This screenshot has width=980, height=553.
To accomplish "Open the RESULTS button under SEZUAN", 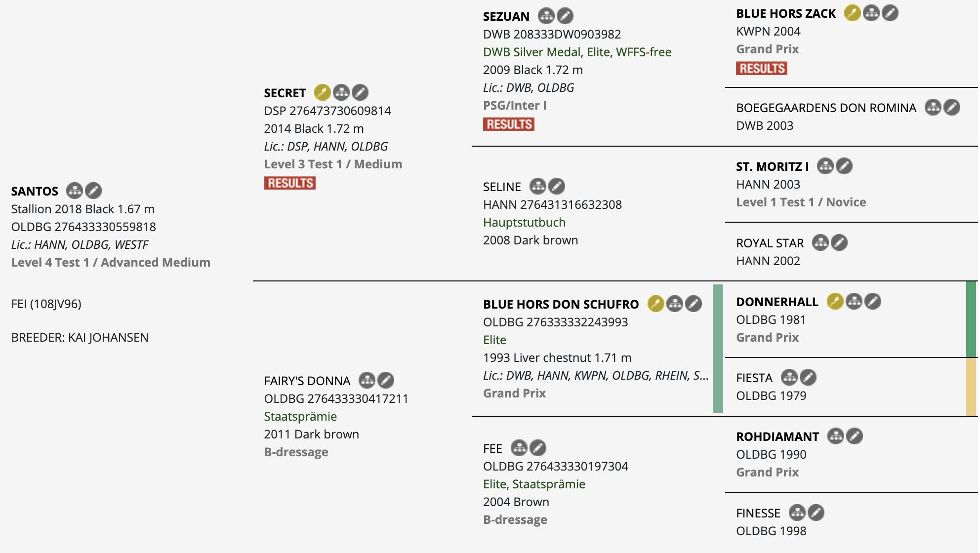I will 509,124.
